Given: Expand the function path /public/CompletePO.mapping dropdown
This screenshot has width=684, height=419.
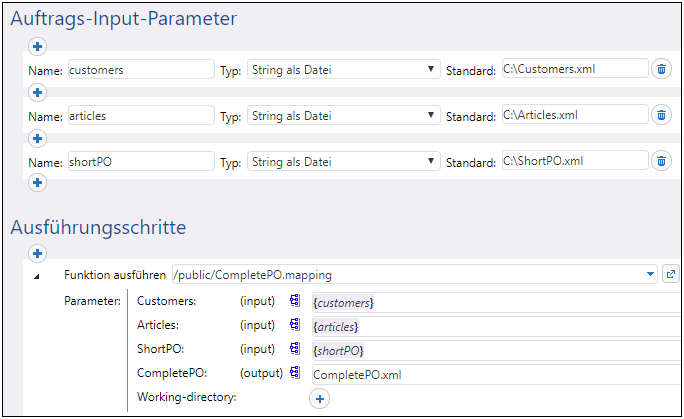Looking at the screenshot, I should pyautogui.click(x=650, y=275).
